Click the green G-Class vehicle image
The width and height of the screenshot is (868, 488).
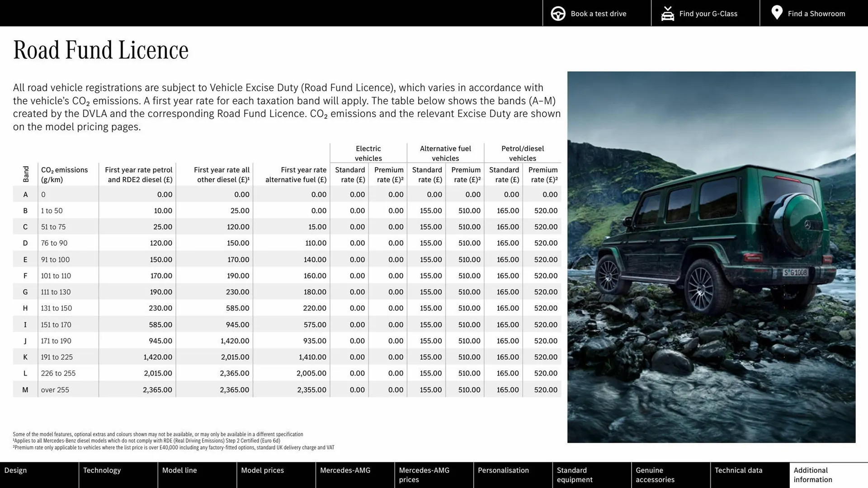pyautogui.click(x=712, y=258)
